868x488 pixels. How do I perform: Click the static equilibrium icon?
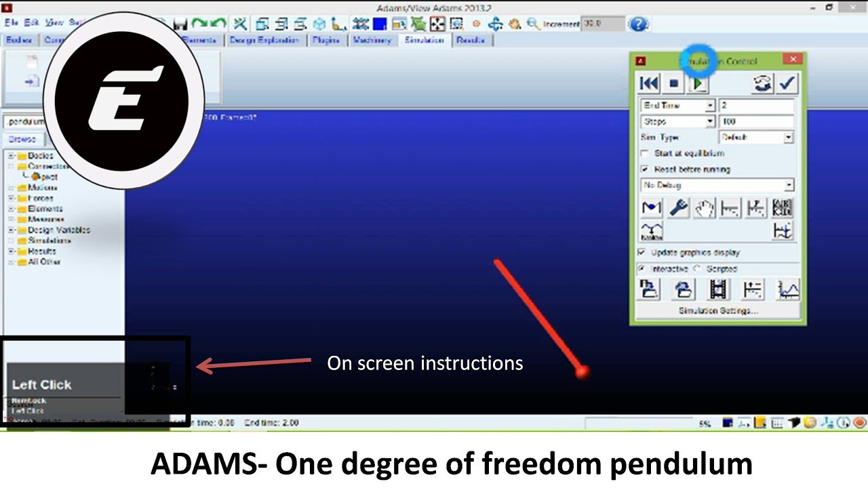651,208
